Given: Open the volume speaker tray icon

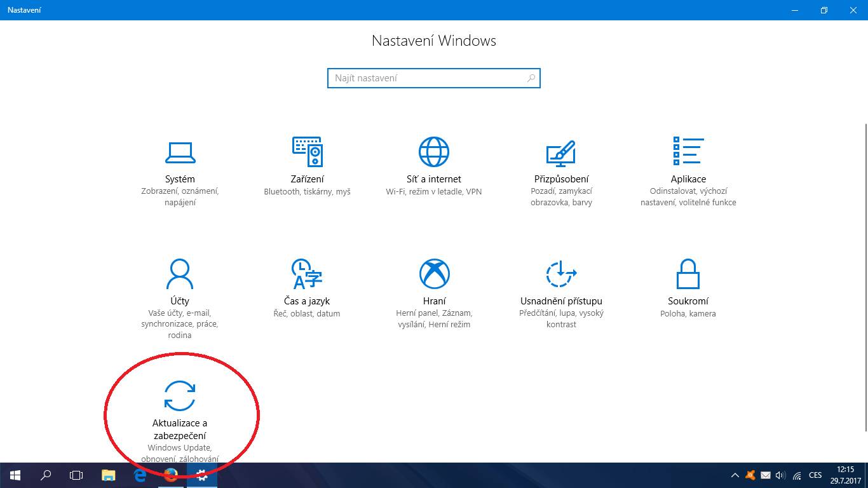Looking at the screenshot, I should [x=781, y=475].
